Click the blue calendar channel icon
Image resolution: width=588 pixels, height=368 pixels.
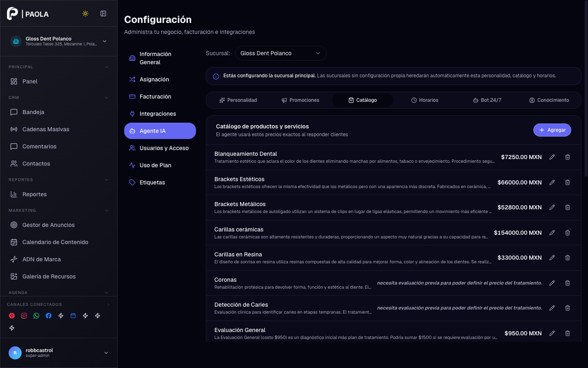73,316
